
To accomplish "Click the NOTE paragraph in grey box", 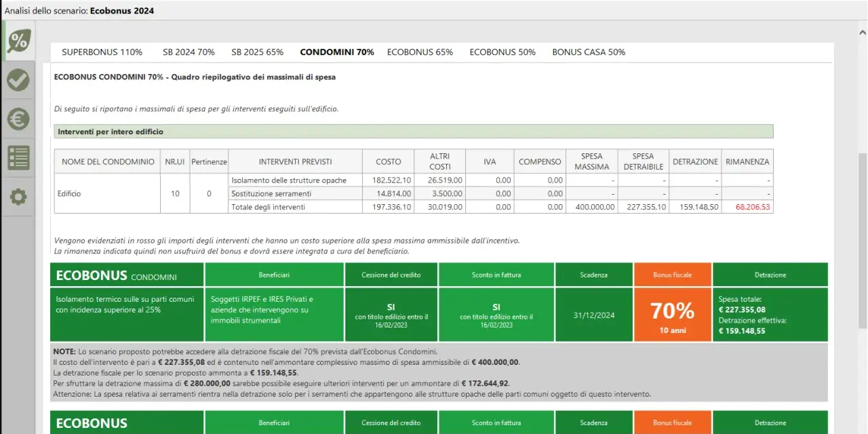I will pyautogui.click(x=439, y=372).
